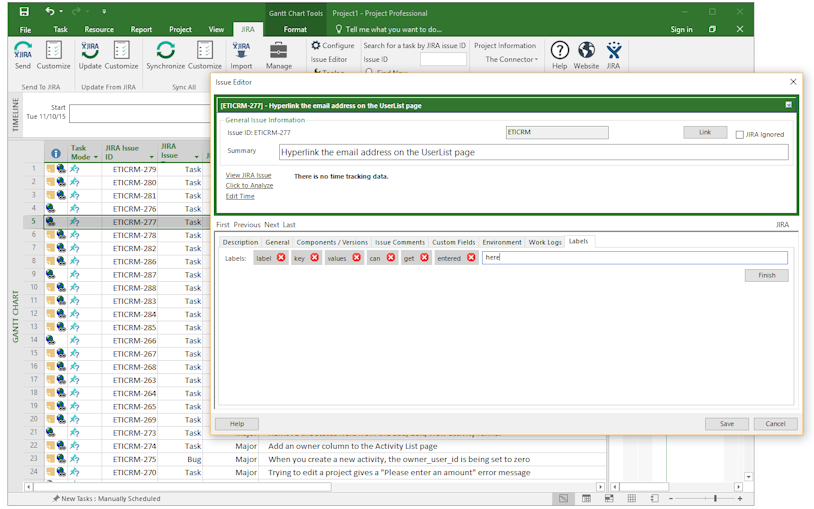Open the Custom Fields tab
This screenshot has height=509, width=814.
[x=454, y=243]
